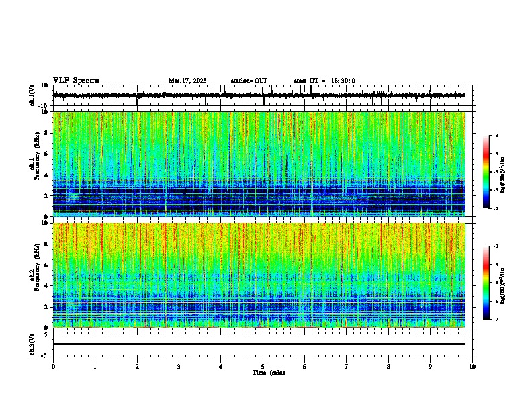The height and width of the screenshot is (411, 532).
Task: Click the "-7" label on ch.2 color bar
Action: [x=496, y=319]
